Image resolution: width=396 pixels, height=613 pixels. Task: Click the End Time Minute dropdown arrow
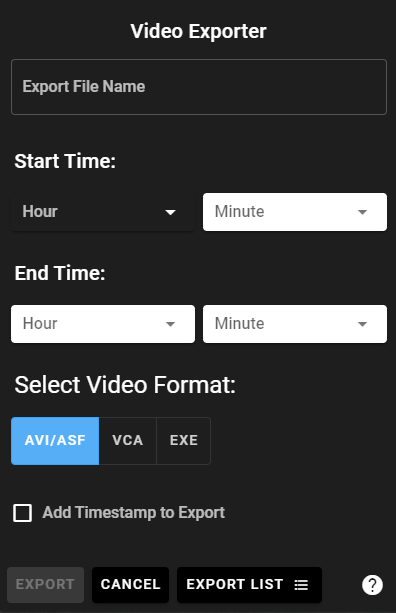click(x=362, y=324)
